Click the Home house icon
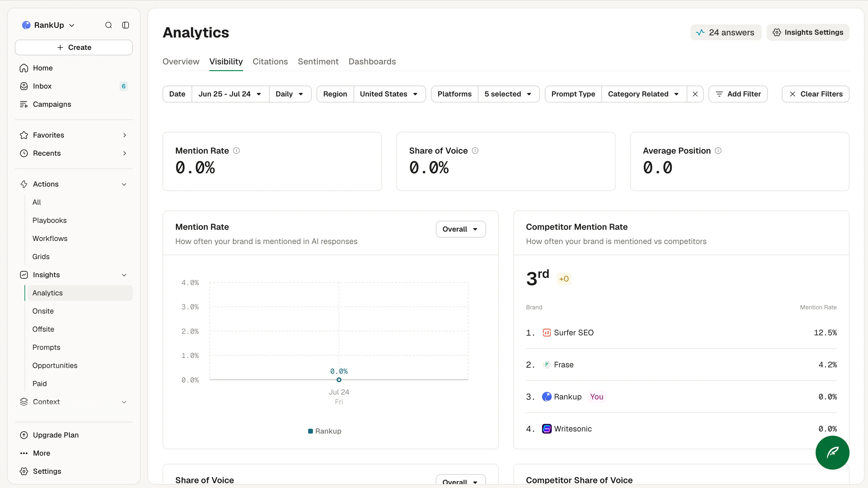Image resolution: width=868 pixels, height=488 pixels. coord(24,68)
